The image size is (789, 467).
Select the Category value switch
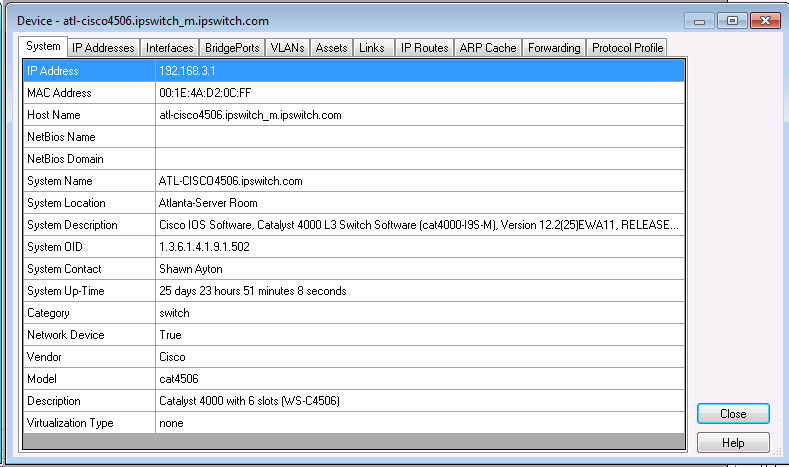click(420, 313)
